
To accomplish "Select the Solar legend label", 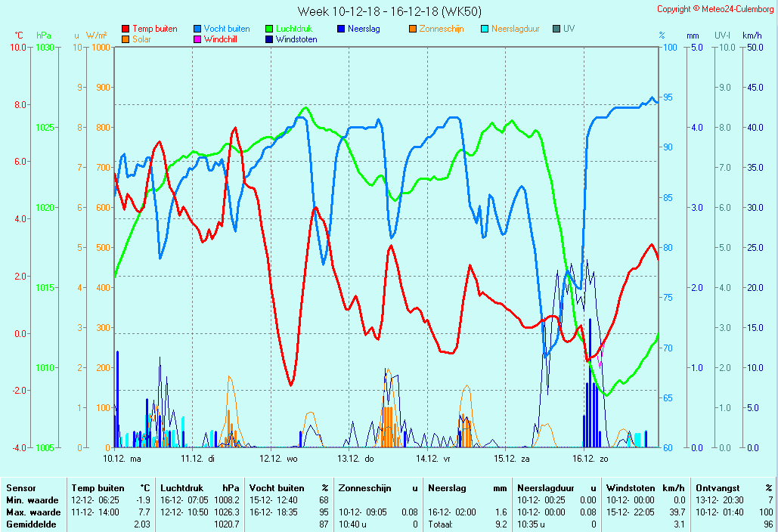I will point(141,40).
